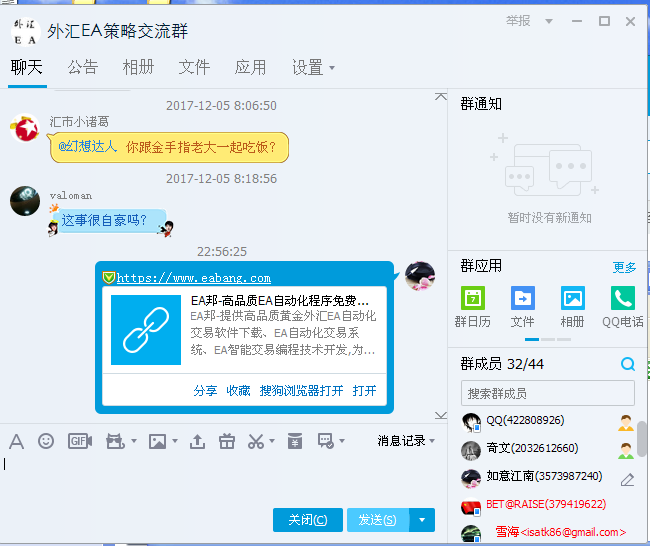Image resolution: width=650 pixels, height=546 pixels.
Task: Open the font style (A) tool
Action: pos(16,441)
